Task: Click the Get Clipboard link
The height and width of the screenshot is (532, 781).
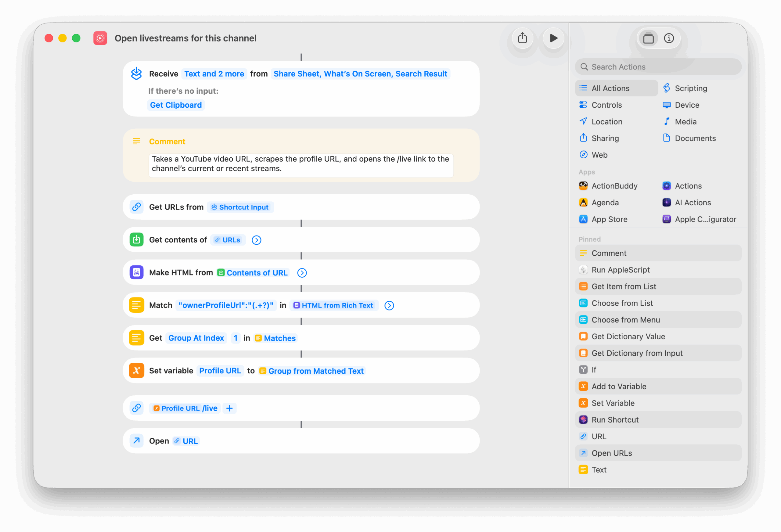Action: tap(176, 105)
